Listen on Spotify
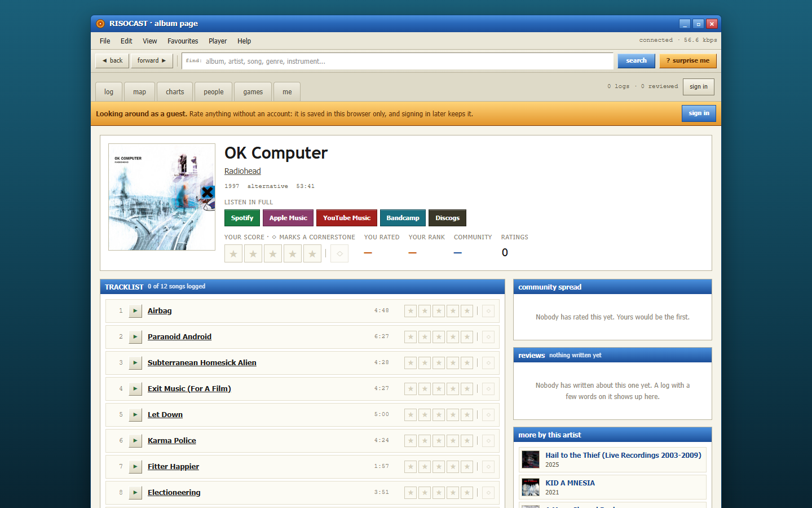 tap(242, 218)
